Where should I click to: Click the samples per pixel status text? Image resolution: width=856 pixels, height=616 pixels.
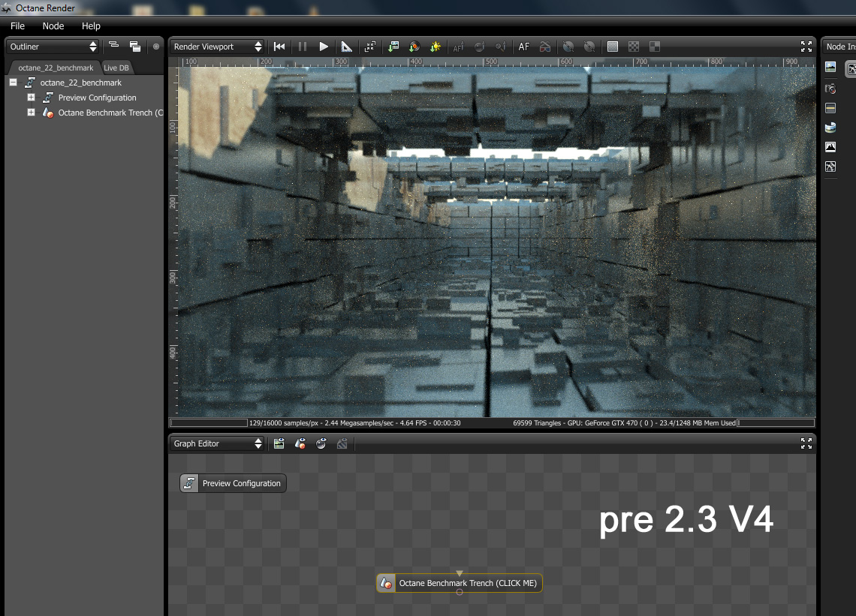point(355,423)
